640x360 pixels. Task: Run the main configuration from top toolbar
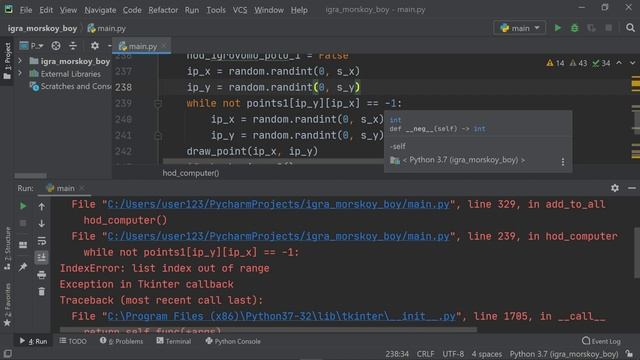pos(558,28)
